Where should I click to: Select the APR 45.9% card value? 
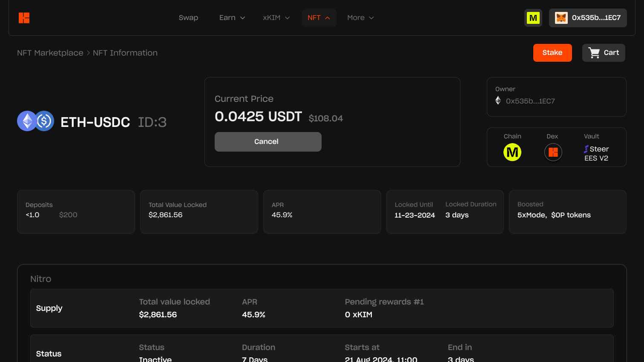(282, 215)
